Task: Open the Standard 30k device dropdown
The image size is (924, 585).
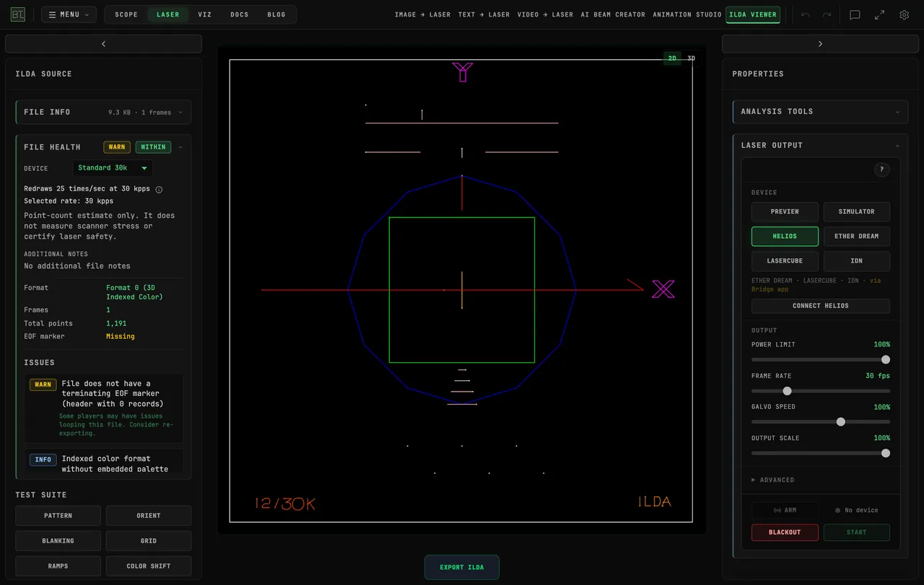Action: point(113,168)
